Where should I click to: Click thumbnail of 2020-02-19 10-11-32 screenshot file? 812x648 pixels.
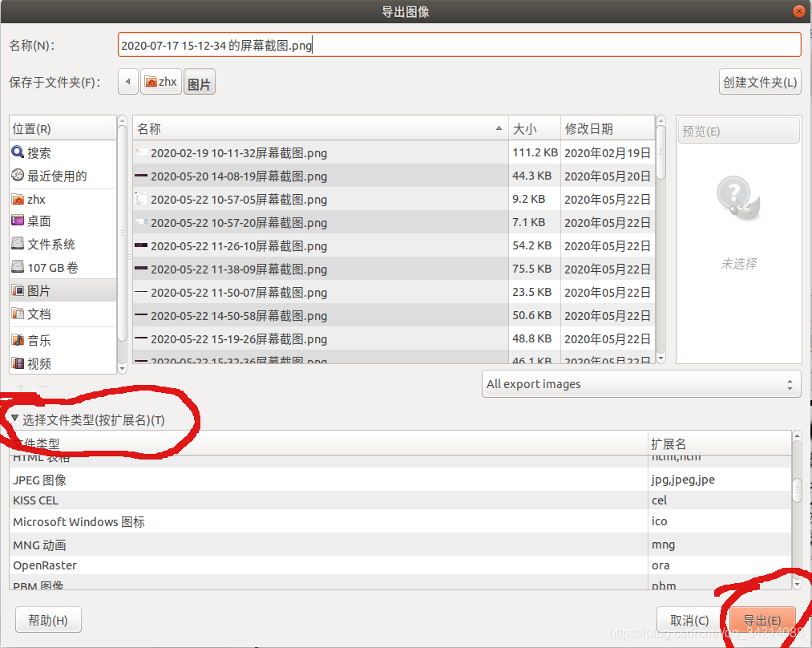[141, 152]
